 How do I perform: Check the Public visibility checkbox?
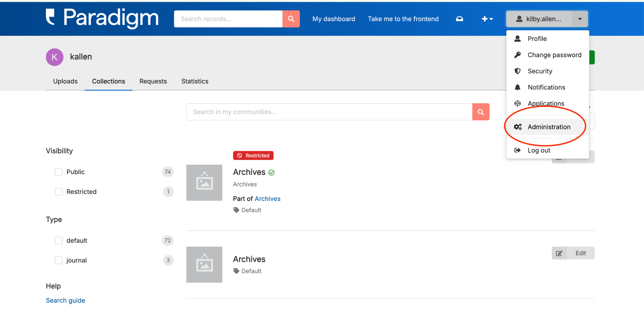pos(59,172)
